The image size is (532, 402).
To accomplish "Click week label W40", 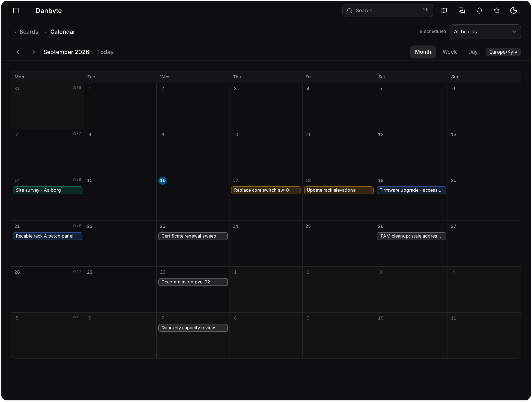I will 77,271.
